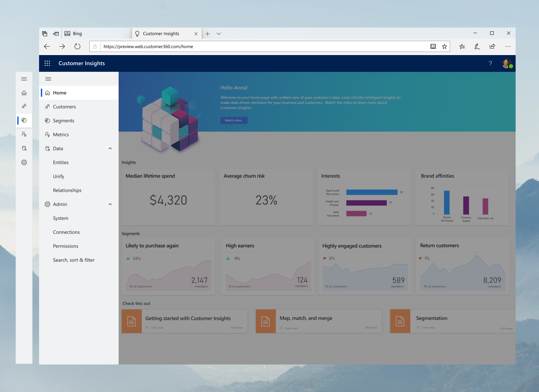Open the Segmentation article
Viewport: 539px width, 392px height.
point(453,321)
